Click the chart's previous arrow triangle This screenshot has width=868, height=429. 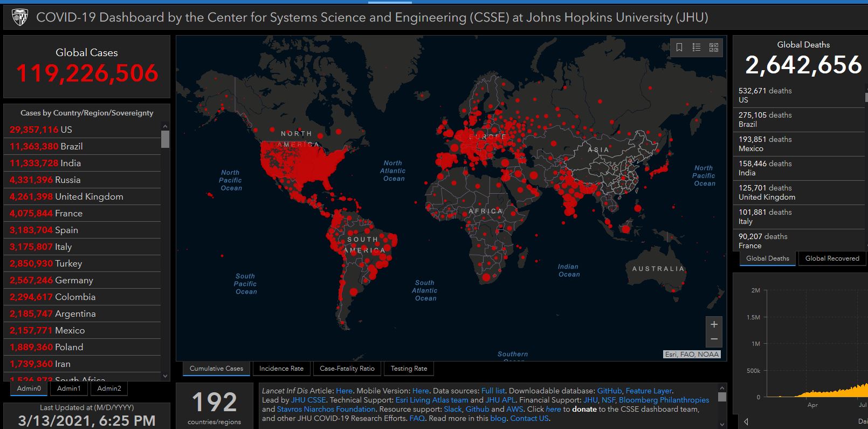coord(746,421)
